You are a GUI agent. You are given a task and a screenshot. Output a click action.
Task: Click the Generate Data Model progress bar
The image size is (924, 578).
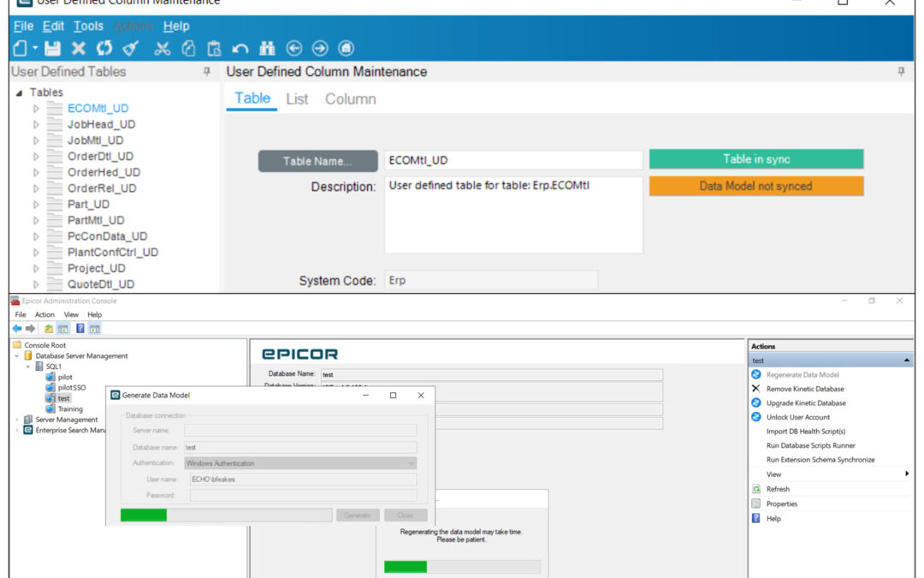[x=226, y=515]
